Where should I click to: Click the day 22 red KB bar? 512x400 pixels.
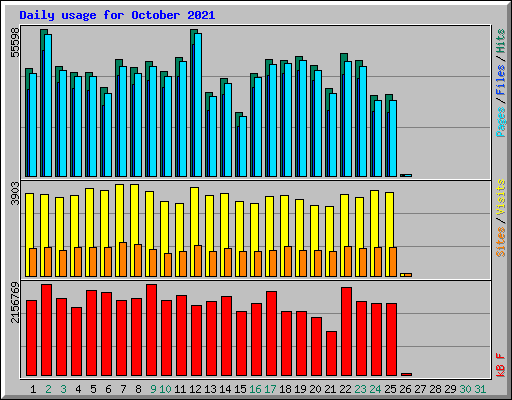click(347, 331)
